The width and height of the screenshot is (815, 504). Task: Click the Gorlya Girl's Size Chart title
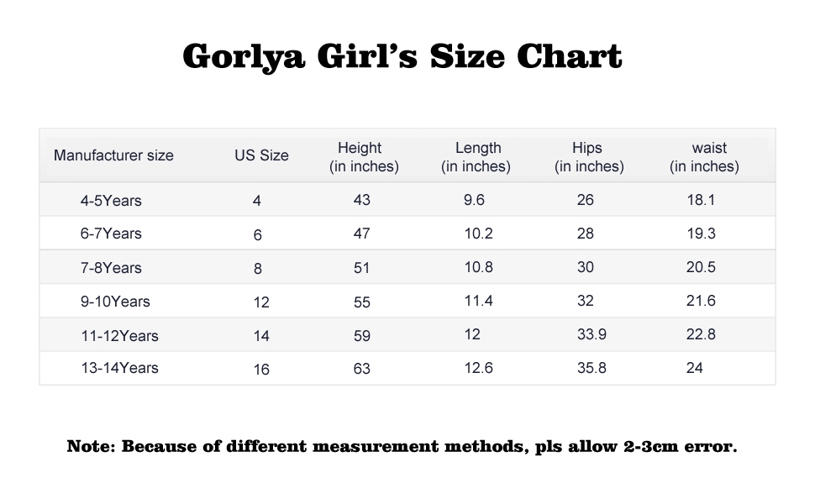(x=402, y=57)
